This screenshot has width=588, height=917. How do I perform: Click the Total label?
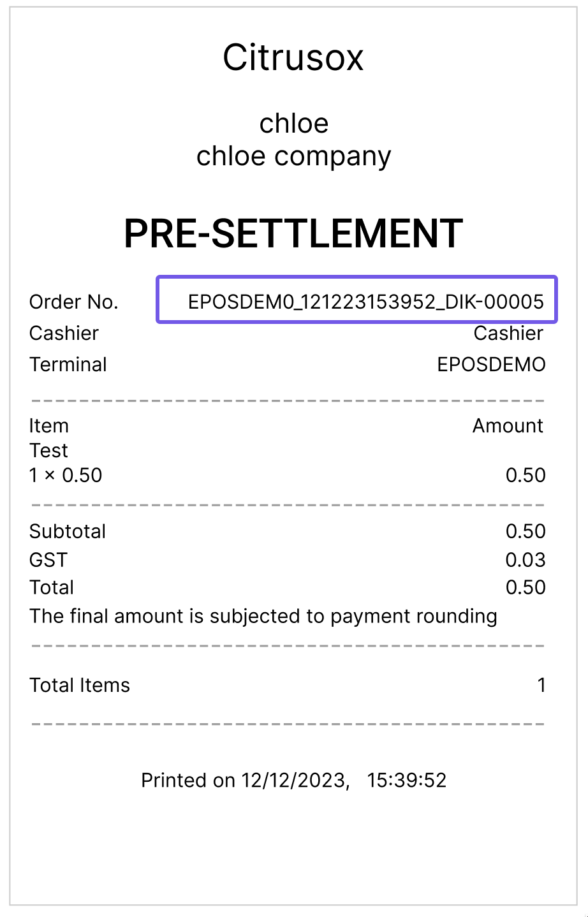52,587
